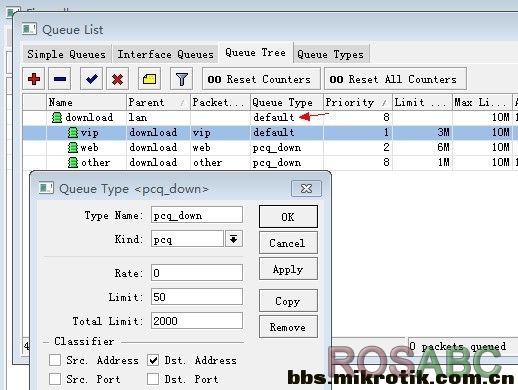Viewport: 518px width, 390px height.
Task: Select the Queue Tree tab
Action: pyautogui.click(x=255, y=52)
